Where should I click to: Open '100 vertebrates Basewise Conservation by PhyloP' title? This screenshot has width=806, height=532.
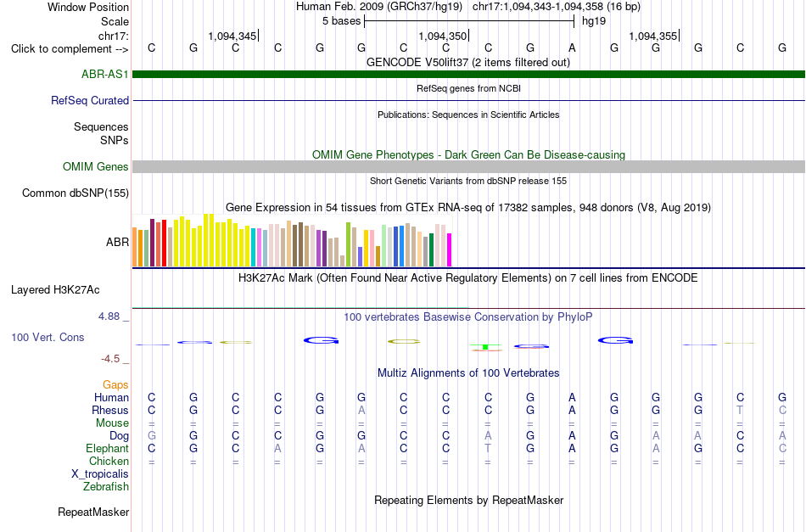coord(468,317)
